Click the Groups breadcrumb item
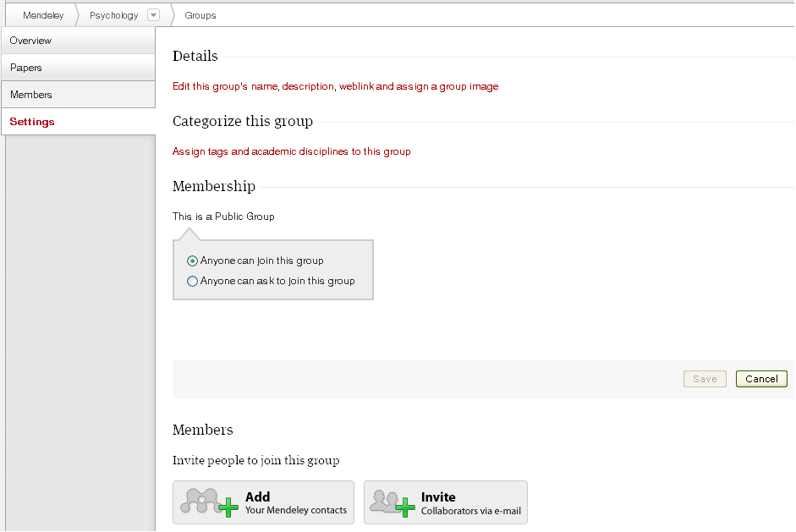Screen dimensions: 796x532 [200, 15]
